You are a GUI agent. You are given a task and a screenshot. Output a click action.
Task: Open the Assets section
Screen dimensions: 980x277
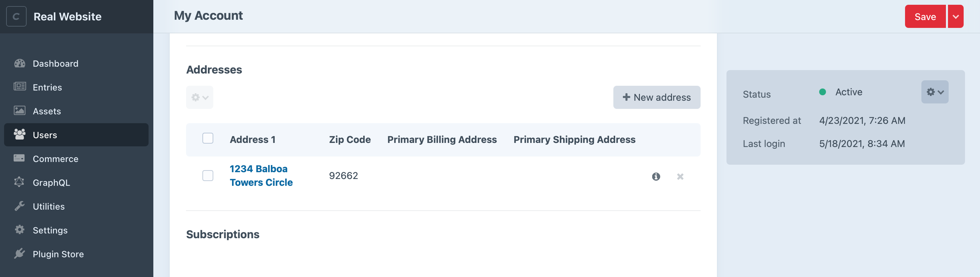coord(46,111)
